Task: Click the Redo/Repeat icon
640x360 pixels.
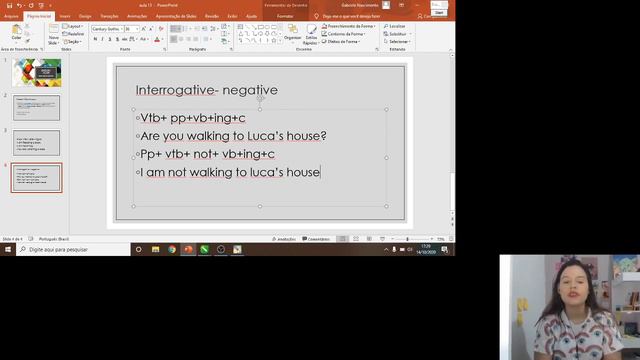Action: [x=31, y=5]
